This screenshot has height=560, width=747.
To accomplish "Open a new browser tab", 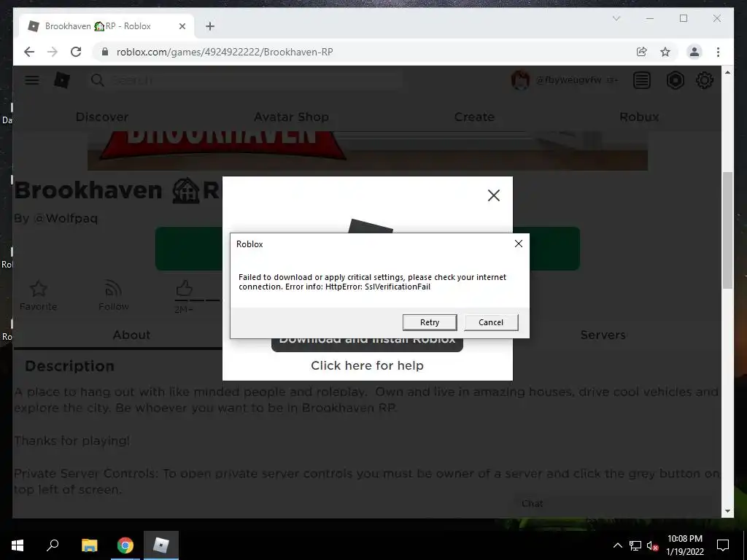I will (210, 26).
